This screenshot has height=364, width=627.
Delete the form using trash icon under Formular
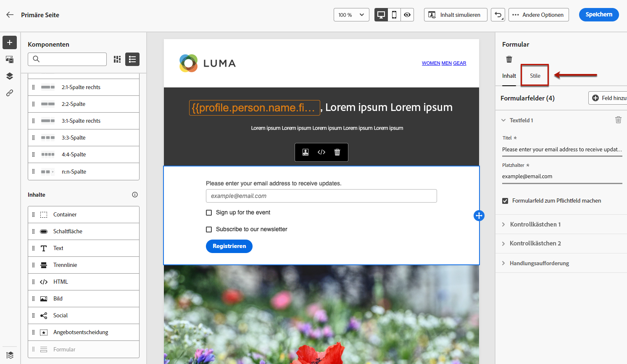[509, 59]
